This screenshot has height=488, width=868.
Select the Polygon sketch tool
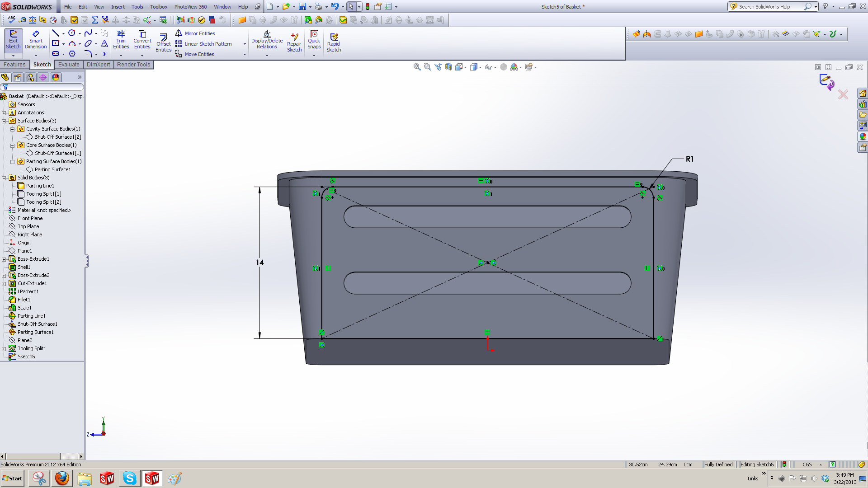click(x=72, y=54)
